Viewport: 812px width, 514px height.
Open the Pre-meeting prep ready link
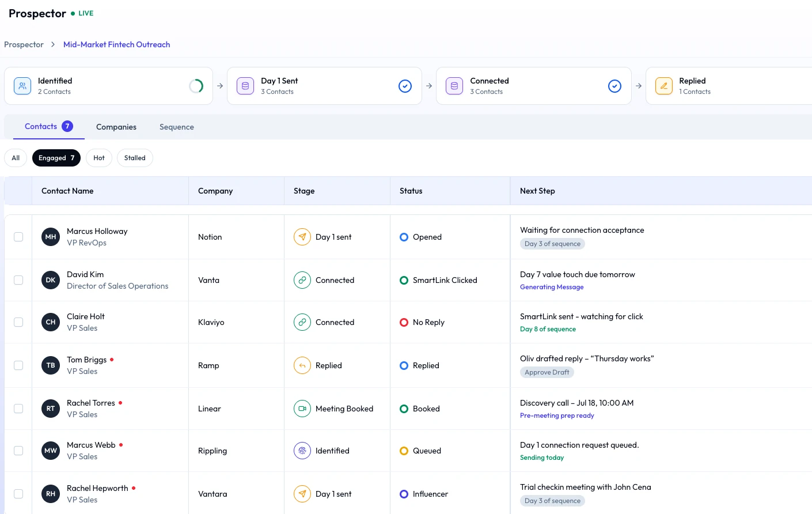pos(557,415)
